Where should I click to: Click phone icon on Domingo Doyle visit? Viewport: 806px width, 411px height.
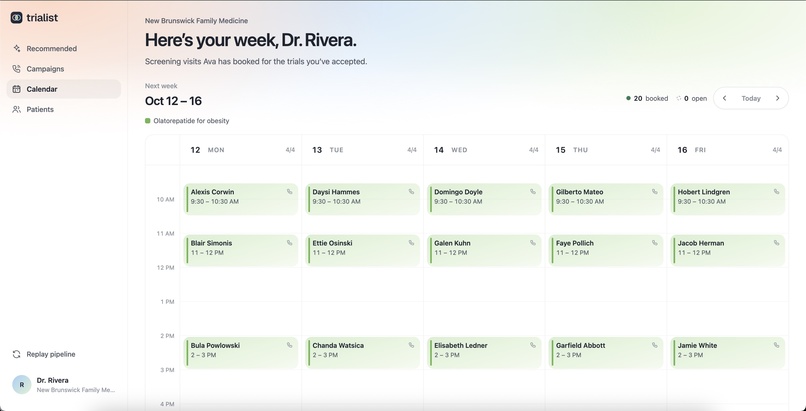pos(533,192)
